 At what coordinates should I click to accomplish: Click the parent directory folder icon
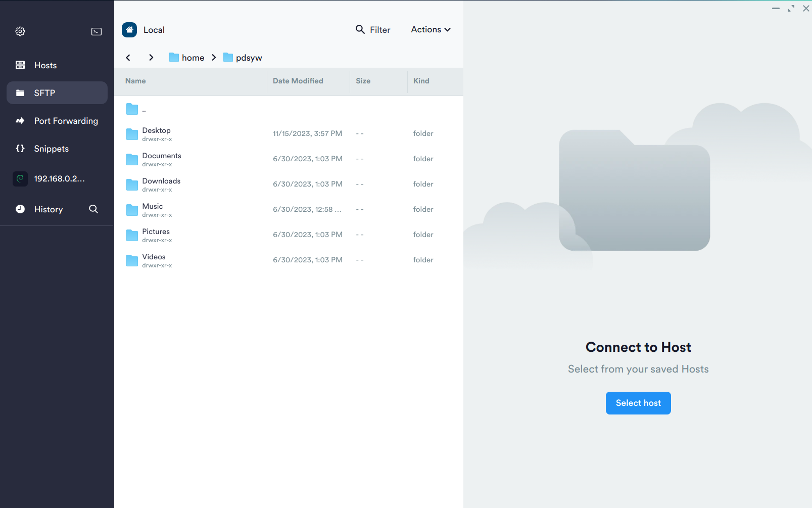(x=132, y=109)
